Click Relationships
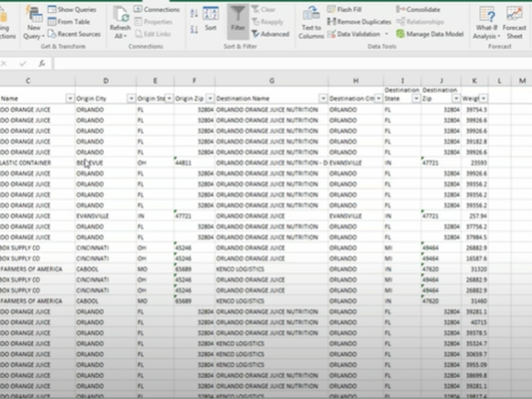532x399 pixels. 420,22
